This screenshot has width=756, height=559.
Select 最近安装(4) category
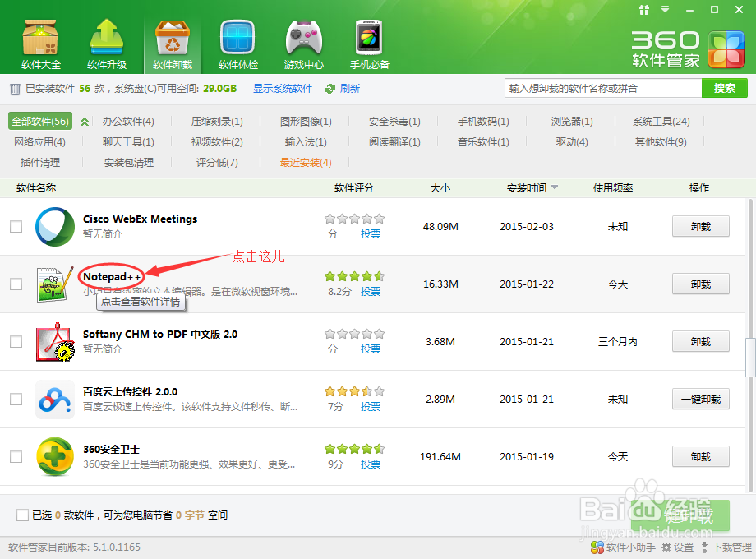pos(306,163)
